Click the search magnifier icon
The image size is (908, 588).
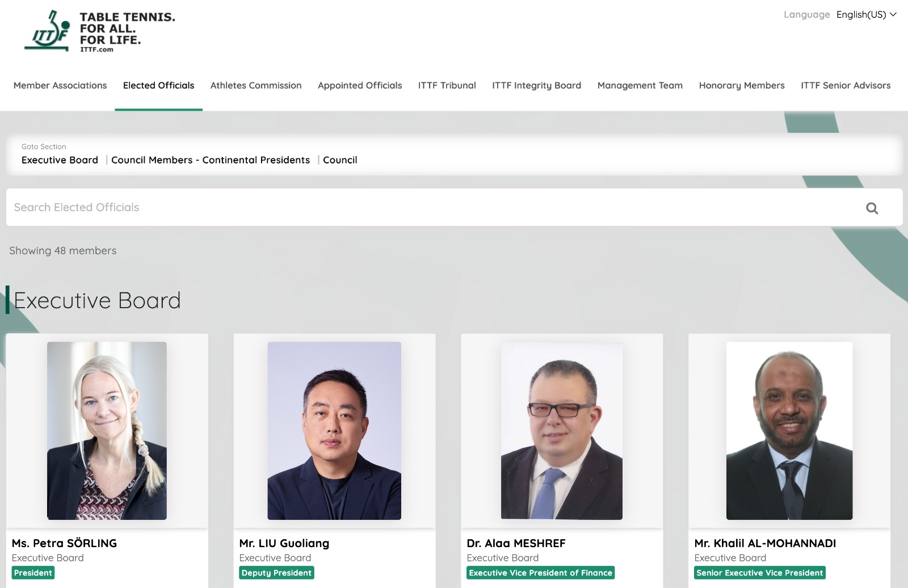coord(872,208)
